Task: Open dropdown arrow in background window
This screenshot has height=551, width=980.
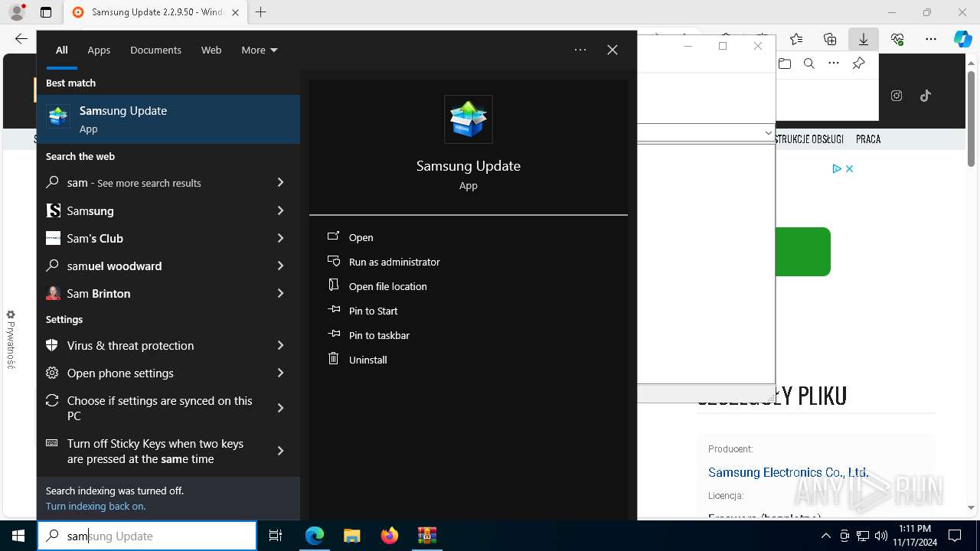Action: (x=768, y=132)
